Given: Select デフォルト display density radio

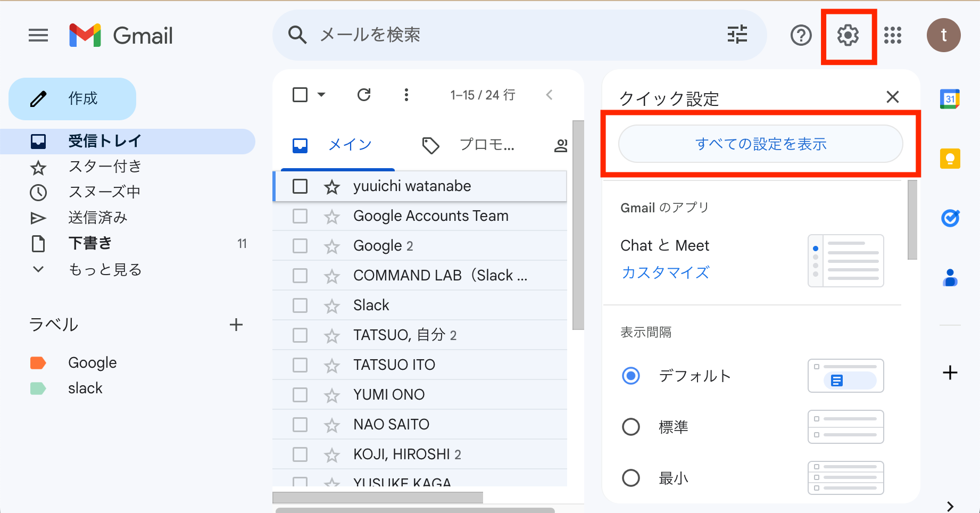Looking at the screenshot, I should [x=631, y=376].
